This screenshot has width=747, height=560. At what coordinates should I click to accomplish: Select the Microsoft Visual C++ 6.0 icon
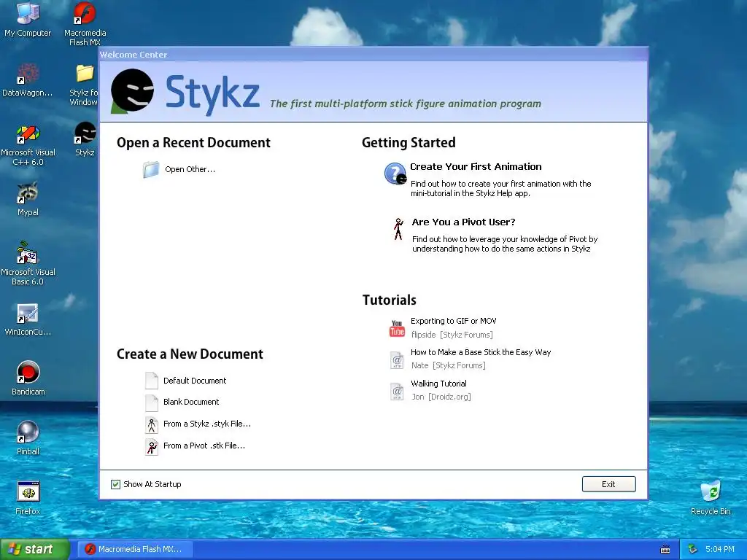point(28,134)
